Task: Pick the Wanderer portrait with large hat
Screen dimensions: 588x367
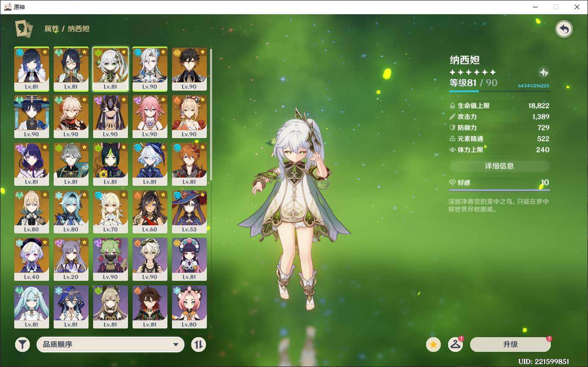Action: (32, 117)
